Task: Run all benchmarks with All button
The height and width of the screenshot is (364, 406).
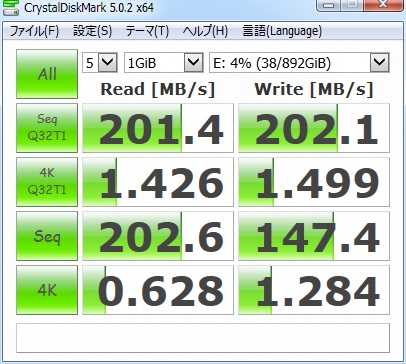Action: coord(47,74)
